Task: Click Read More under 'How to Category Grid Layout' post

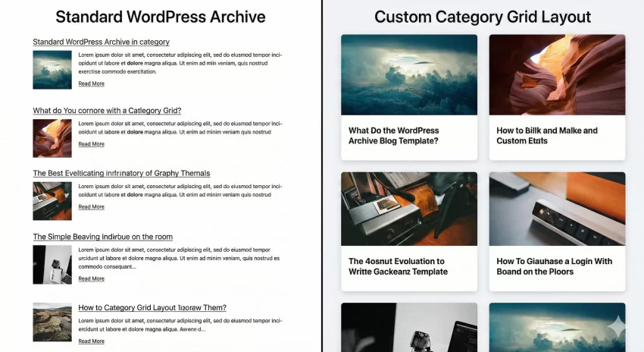Action: click(x=91, y=341)
